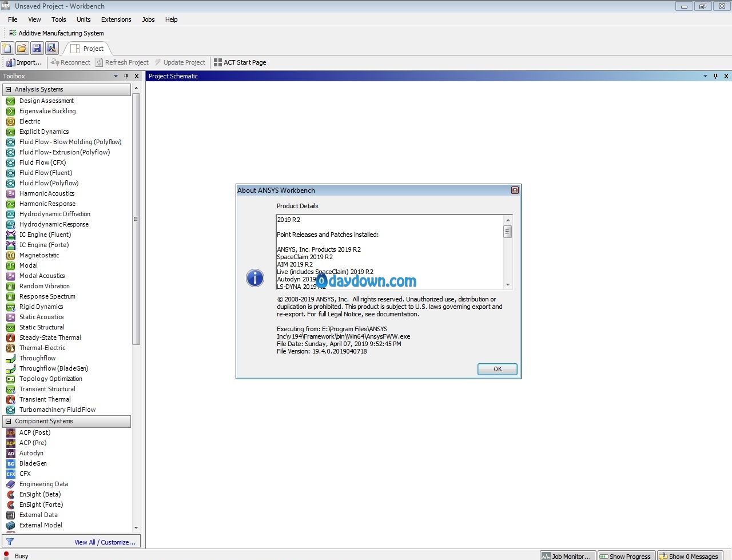Select the Fluid Flow (CFX) icon
The width and height of the screenshot is (732, 560).
10,162
